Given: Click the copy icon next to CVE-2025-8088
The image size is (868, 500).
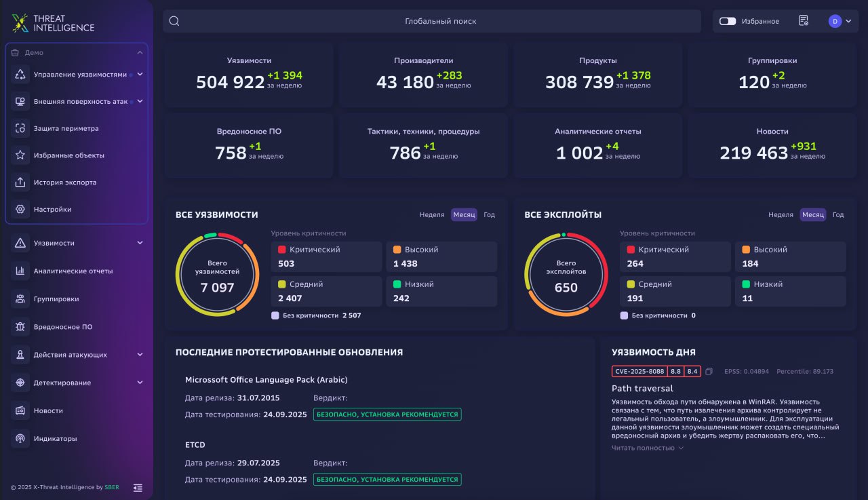Looking at the screenshot, I should [x=709, y=372].
